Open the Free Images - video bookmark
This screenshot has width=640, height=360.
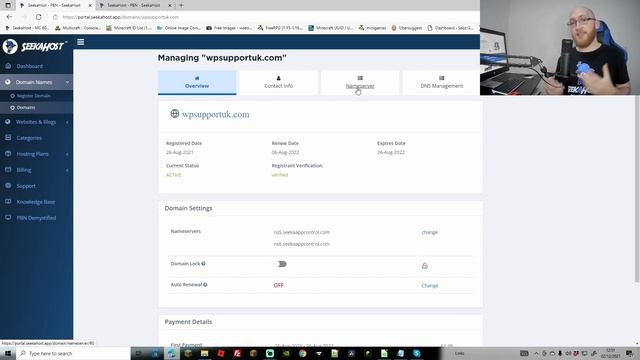click(229, 28)
